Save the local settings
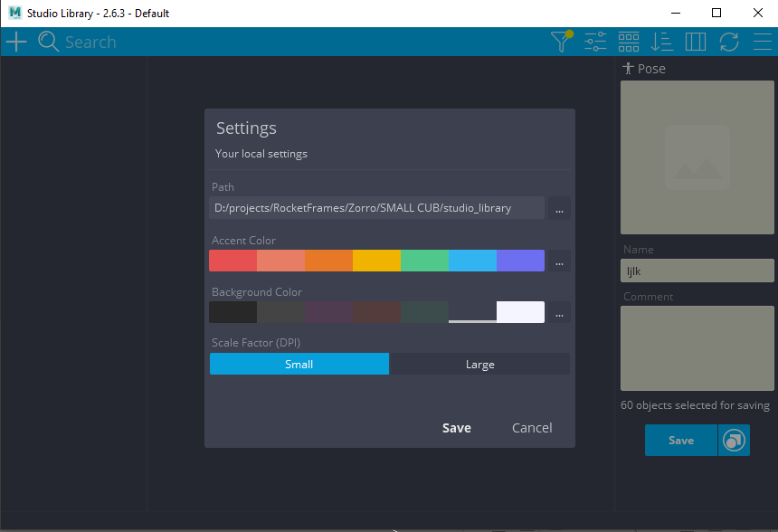Screen dimensions: 778x532 point(457,428)
